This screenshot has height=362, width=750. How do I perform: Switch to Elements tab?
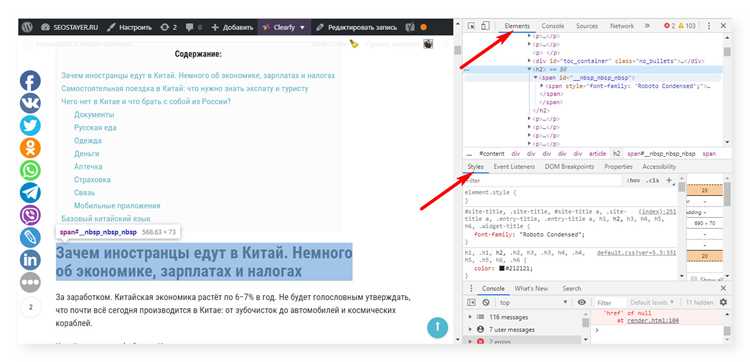(x=517, y=26)
